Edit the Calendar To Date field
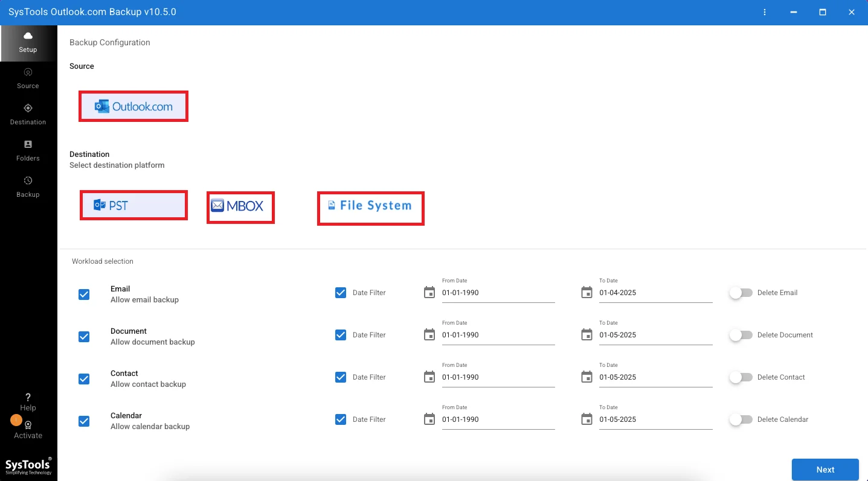 pyautogui.click(x=656, y=419)
